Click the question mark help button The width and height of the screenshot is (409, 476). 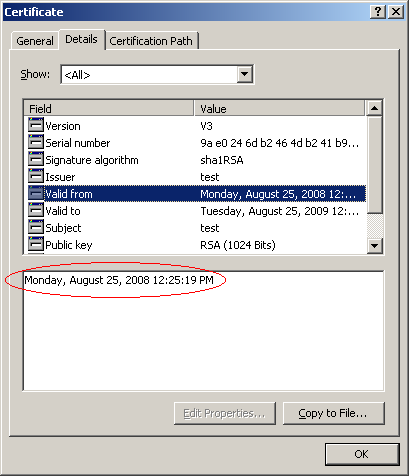378,12
